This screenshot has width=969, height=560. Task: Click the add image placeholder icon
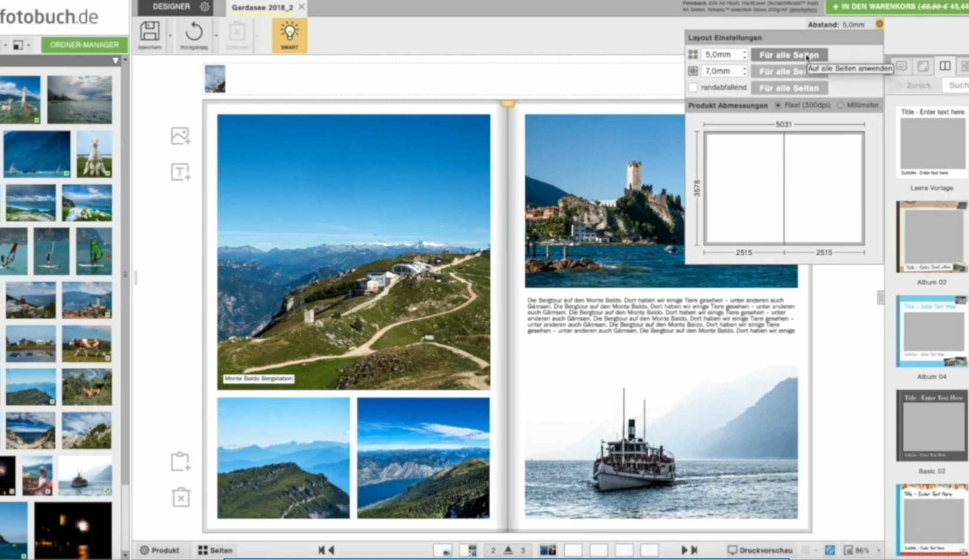click(x=180, y=136)
